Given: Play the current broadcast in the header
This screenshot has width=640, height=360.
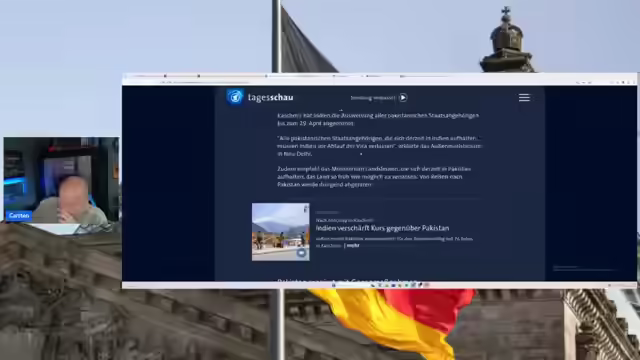Looking at the screenshot, I should coord(403,98).
